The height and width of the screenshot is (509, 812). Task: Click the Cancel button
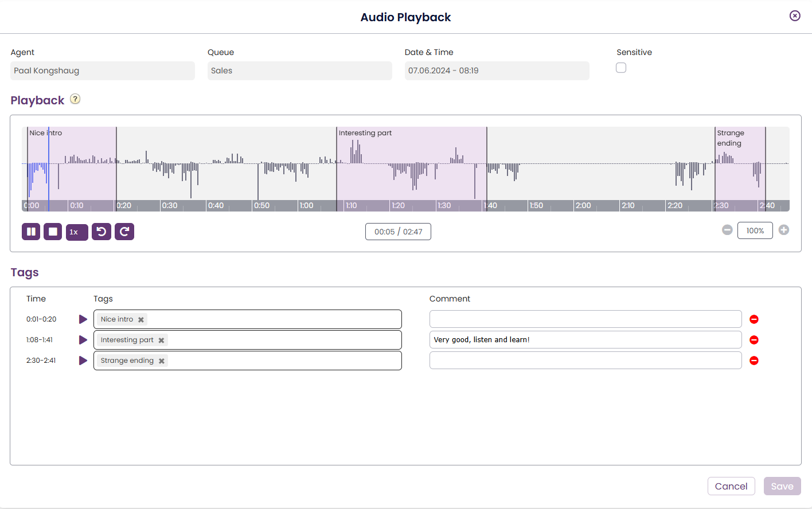(731, 486)
